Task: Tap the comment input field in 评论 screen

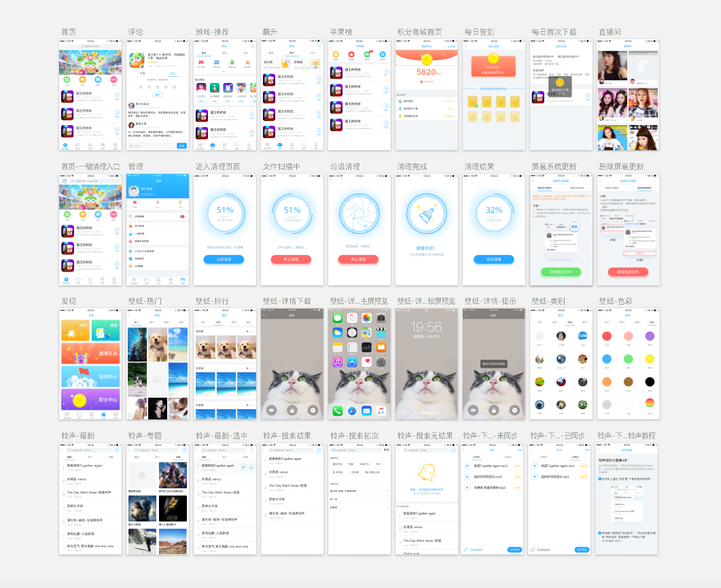Action: [152, 145]
